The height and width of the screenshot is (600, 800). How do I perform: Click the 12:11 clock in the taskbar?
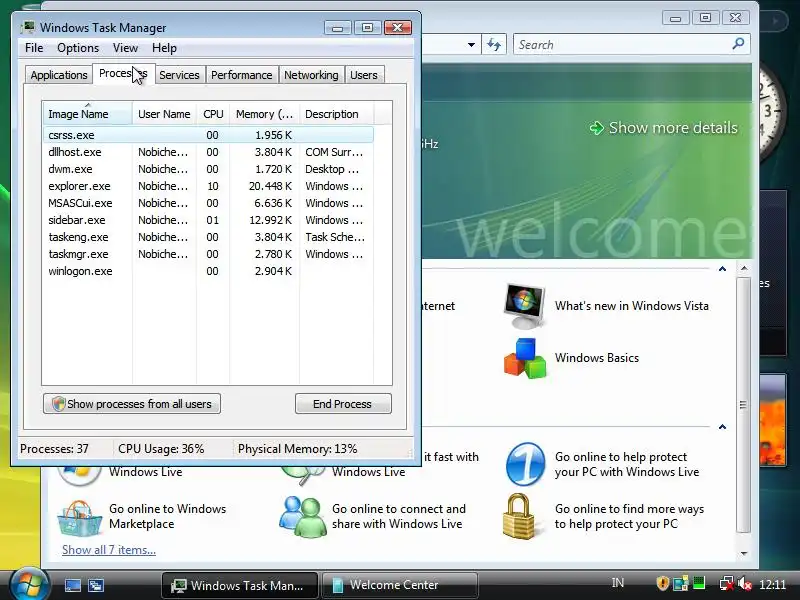tap(772, 584)
